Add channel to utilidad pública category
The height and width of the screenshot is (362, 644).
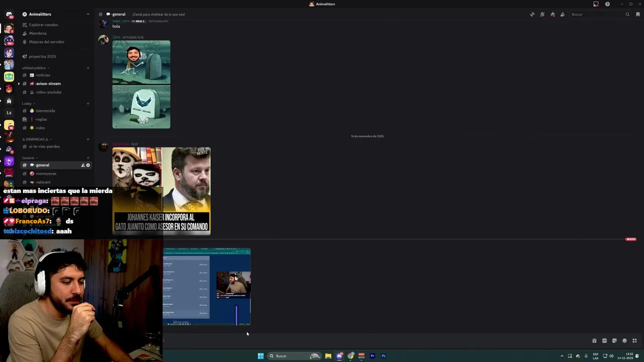(x=88, y=68)
